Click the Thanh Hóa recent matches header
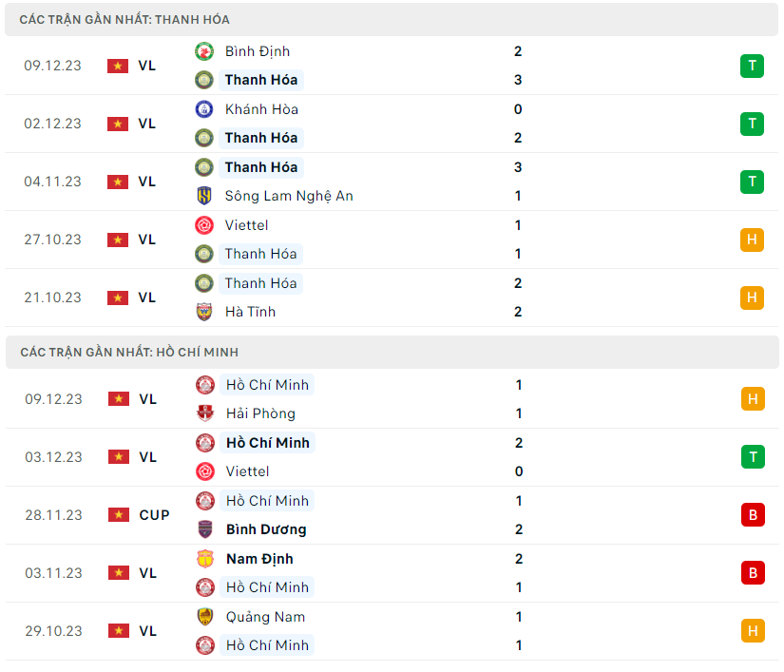The width and height of the screenshot is (784, 672). [124, 19]
